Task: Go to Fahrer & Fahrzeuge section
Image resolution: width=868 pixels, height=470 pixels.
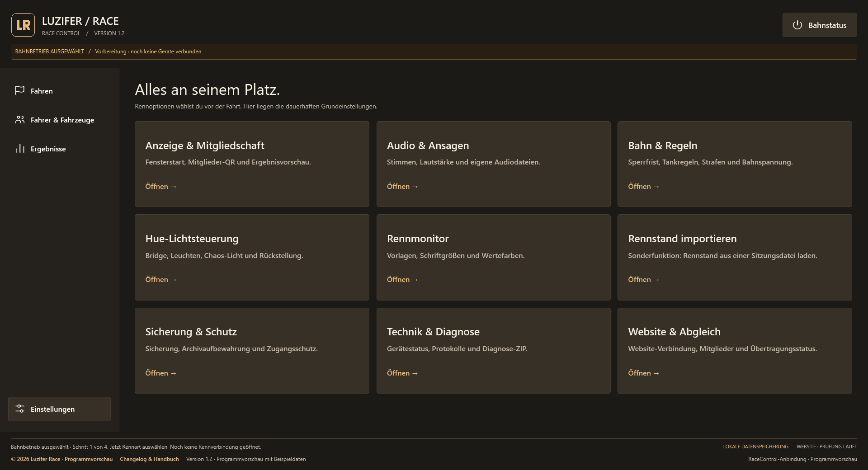Action: pyautogui.click(x=59, y=120)
